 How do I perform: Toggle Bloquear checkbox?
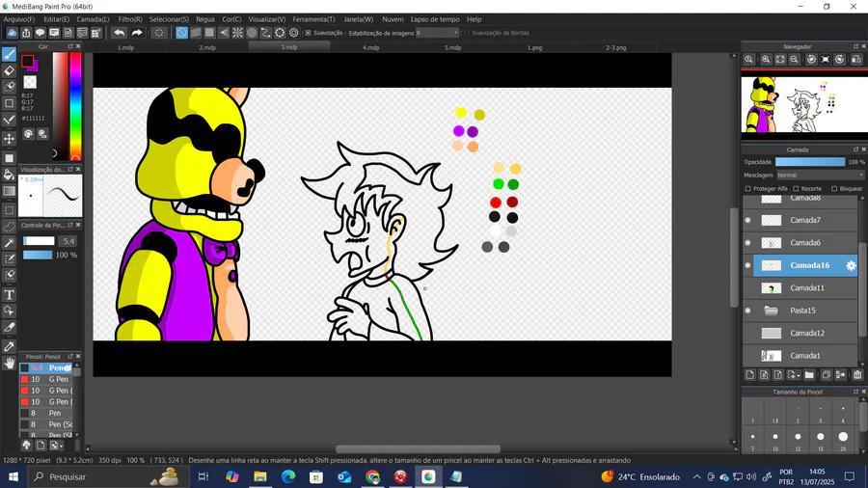(x=834, y=189)
